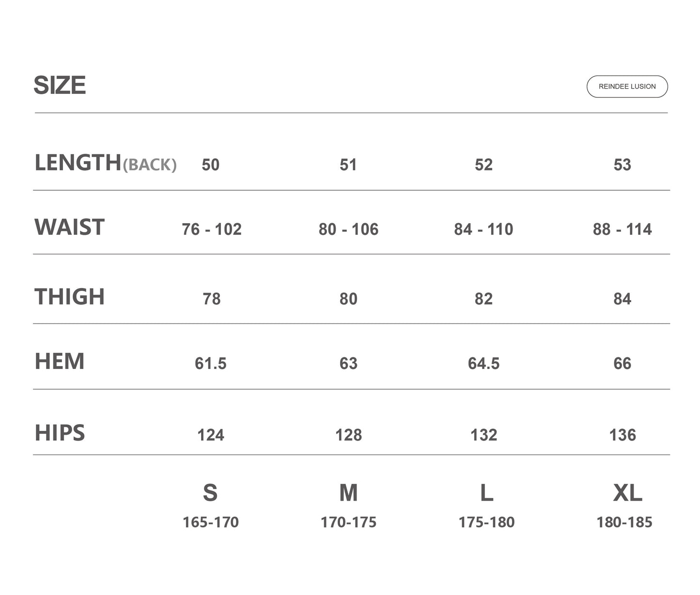Choose the M size column label
Screen dimensions: 700x595
(x=348, y=493)
